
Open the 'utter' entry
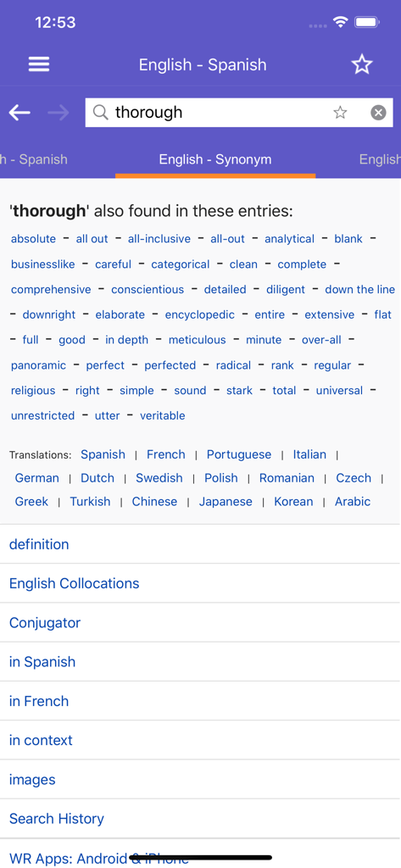(108, 415)
